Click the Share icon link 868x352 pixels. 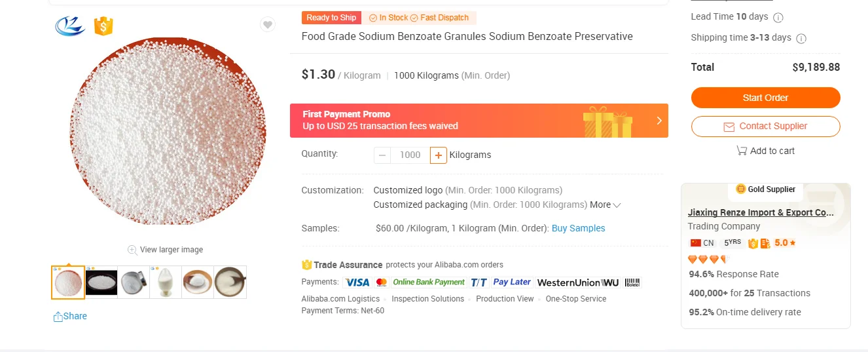(59, 317)
